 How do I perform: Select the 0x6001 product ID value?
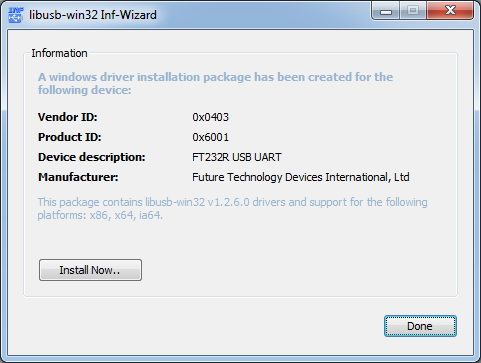pos(211,137)
